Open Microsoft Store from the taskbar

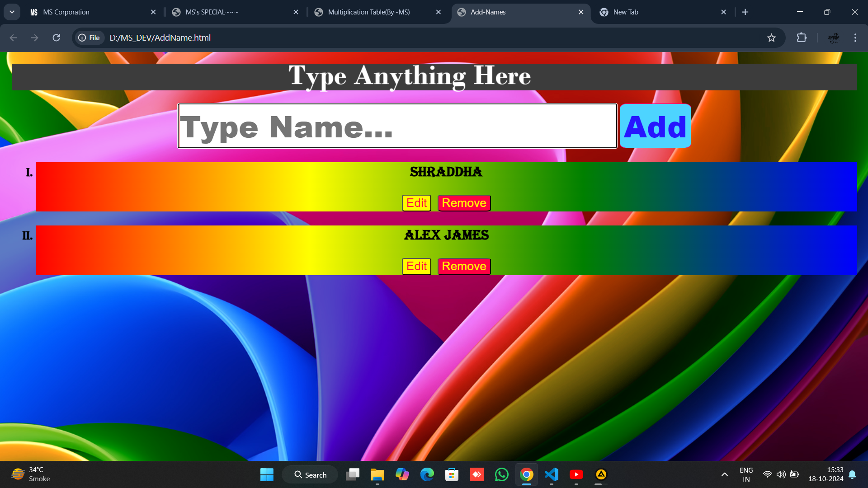click(452, 474)
